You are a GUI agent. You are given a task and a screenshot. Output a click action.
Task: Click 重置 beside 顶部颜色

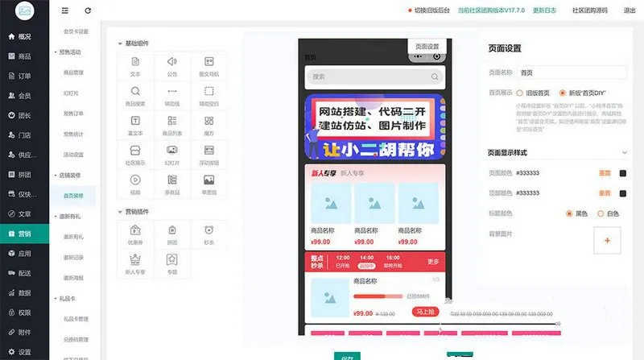(x=605, y=193)
